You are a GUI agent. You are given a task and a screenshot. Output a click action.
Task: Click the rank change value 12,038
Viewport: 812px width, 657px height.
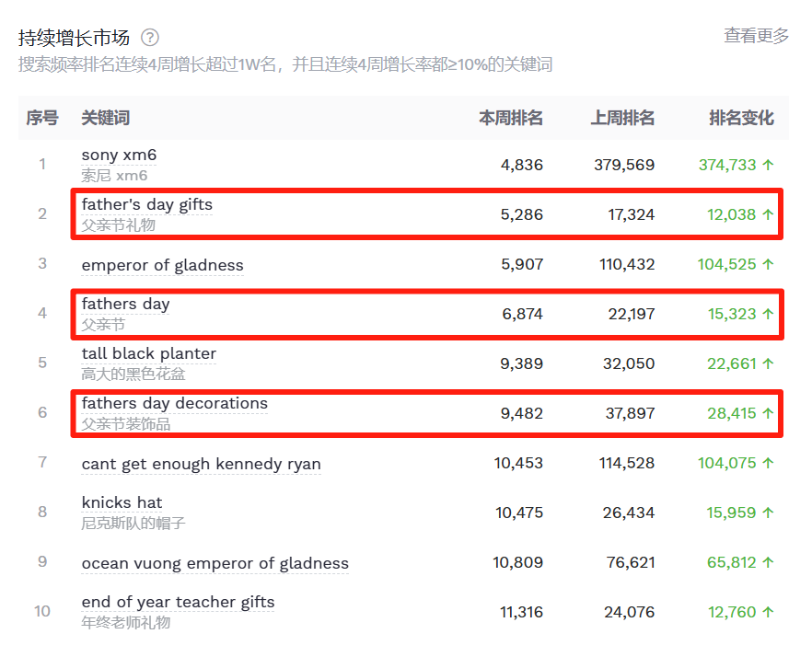(x=731, y=214)
